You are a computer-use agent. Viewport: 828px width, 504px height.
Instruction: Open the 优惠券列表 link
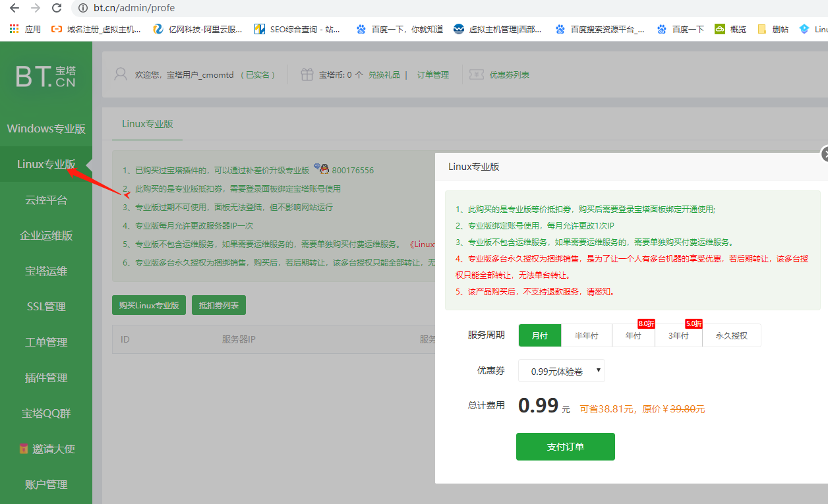coord(509,75)
